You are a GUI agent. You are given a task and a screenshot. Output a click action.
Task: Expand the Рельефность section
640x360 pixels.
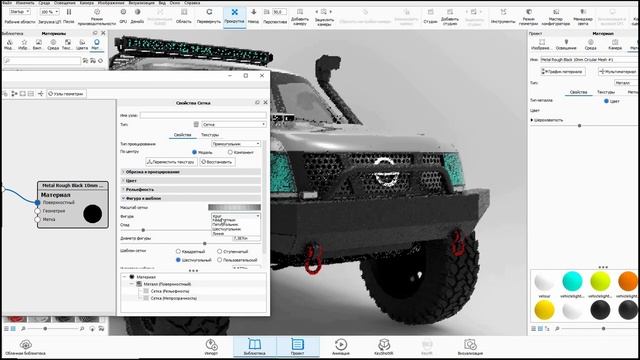pyautogui.click(x=191, y=189)
